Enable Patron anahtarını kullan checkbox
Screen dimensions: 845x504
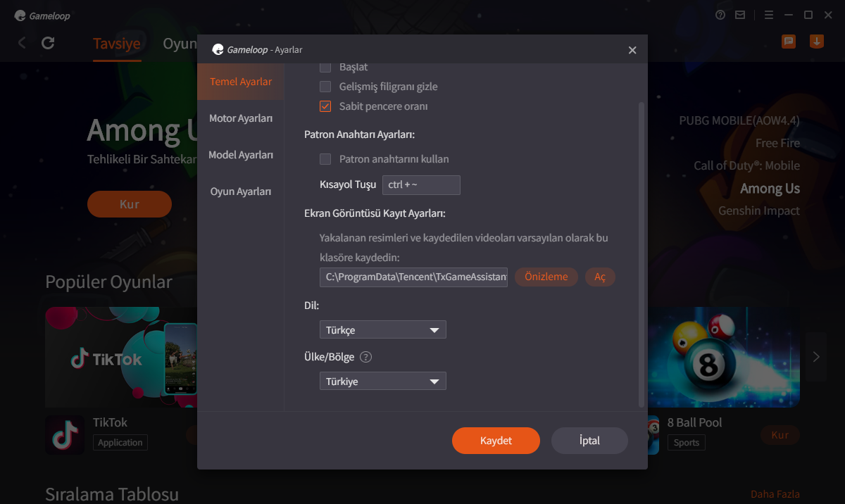click(325, 159)
